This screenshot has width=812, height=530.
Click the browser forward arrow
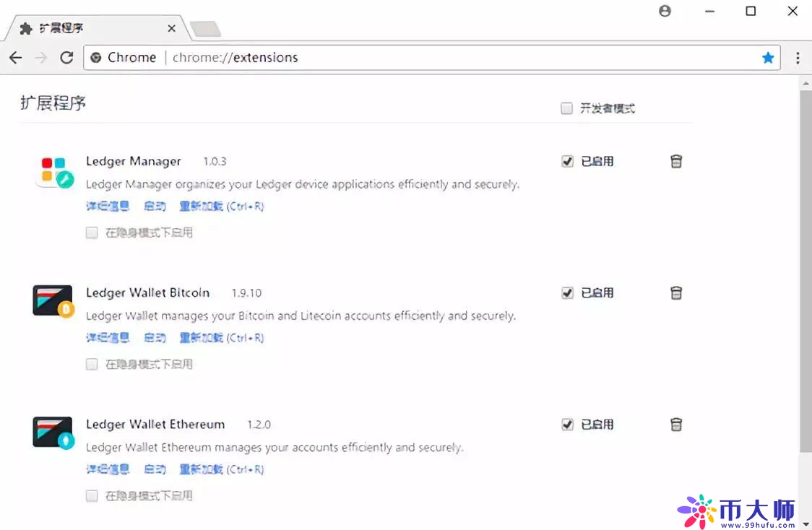coord(41,58)
